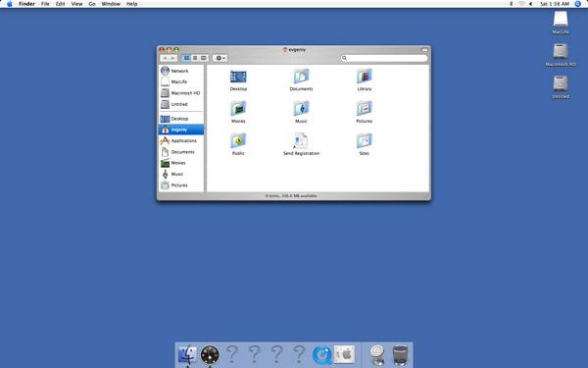Select Untitled volume in the sidebar

(x=181, y=104)
